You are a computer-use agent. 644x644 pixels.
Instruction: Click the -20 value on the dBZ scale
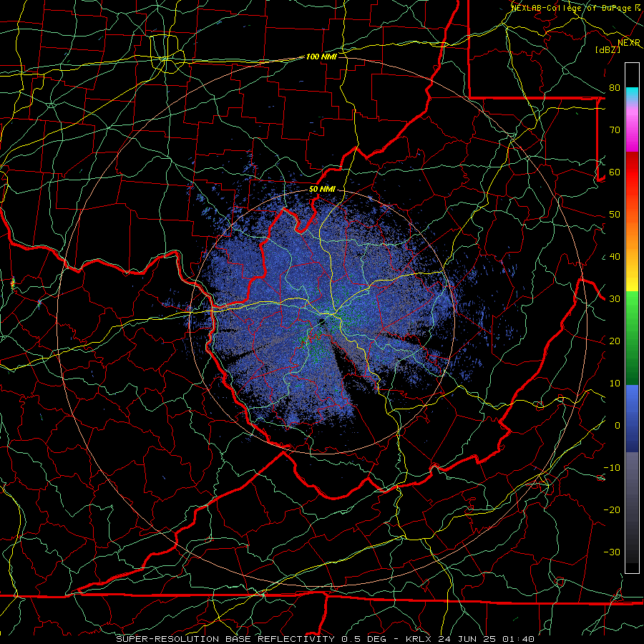coord(612,510)
